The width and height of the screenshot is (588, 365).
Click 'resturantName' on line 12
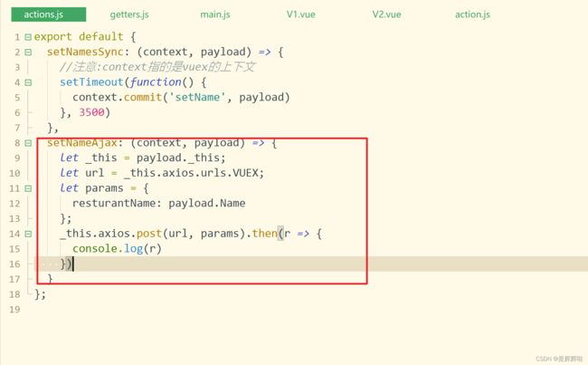114,203
